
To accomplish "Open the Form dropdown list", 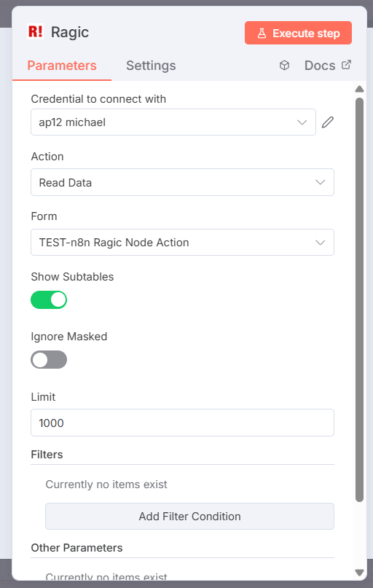I will click(182, 242).
